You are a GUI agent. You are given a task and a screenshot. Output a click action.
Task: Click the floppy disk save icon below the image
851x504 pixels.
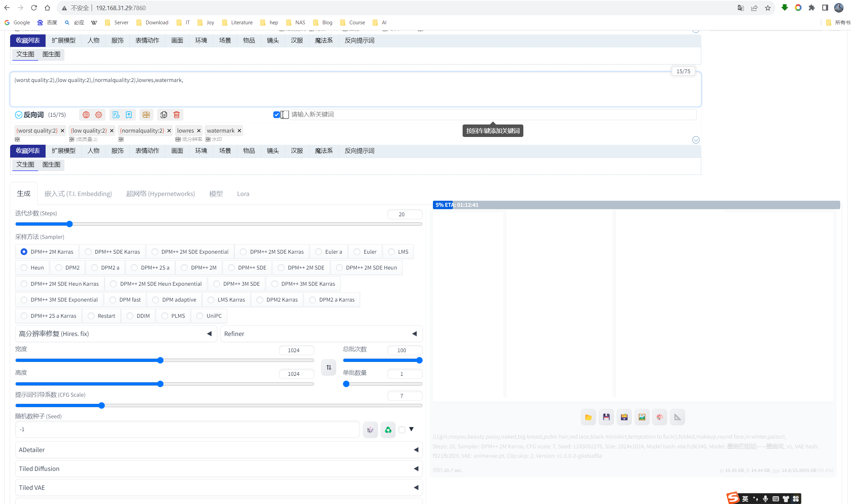pos(606,417)
